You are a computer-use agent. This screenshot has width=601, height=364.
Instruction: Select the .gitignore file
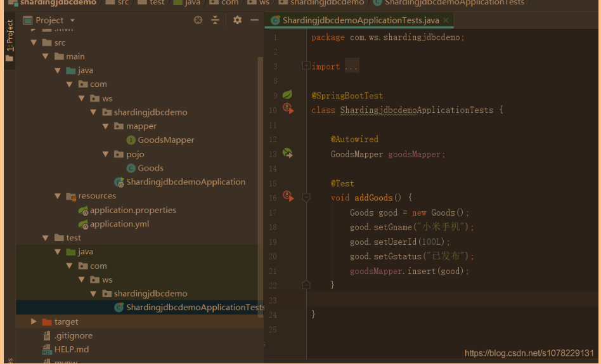[74, 335]
